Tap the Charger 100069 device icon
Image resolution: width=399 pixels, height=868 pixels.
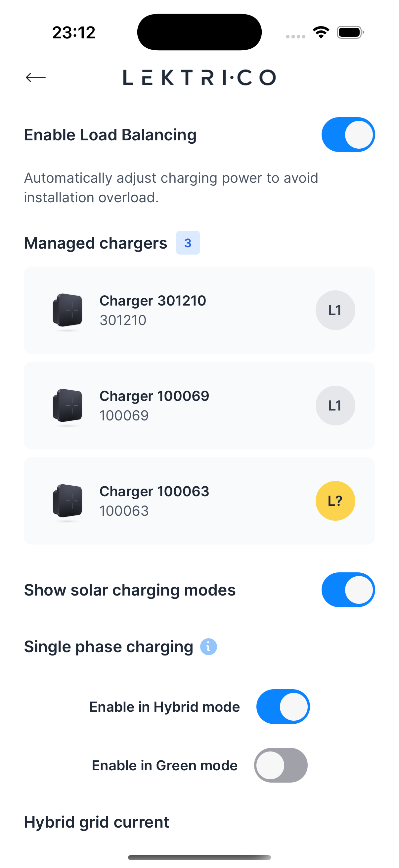(x=67, y=405)
